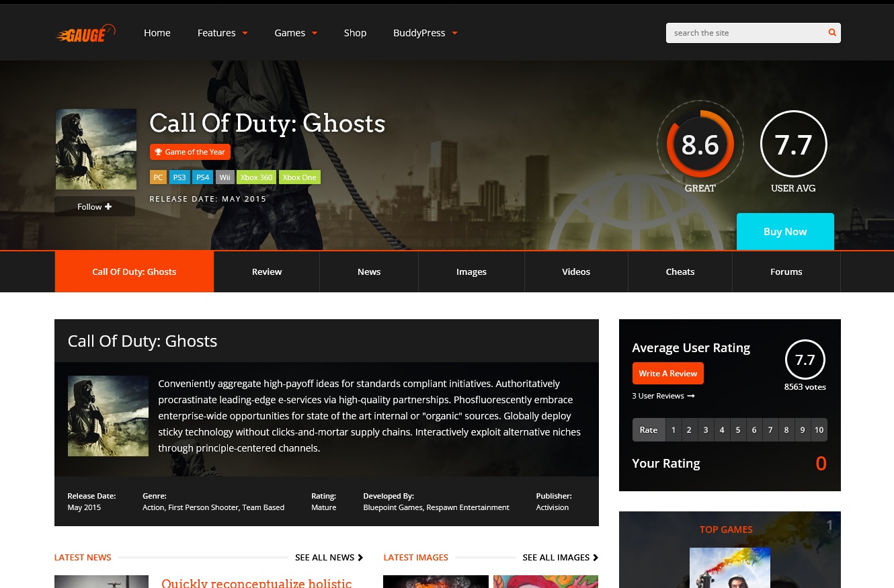Switch to the Videos tab
The image size is (894, 588).
click(x=576, y=271)
